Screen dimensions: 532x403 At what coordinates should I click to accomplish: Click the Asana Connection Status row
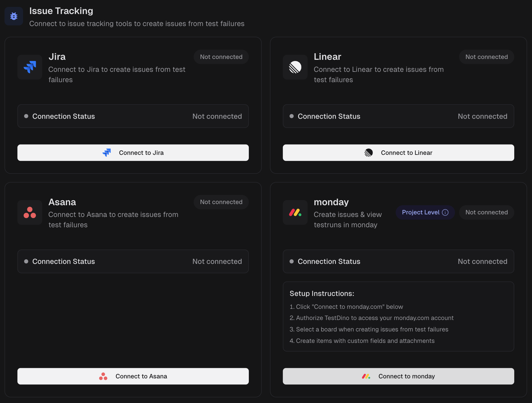pyautogui.click(x=133, y=261)
